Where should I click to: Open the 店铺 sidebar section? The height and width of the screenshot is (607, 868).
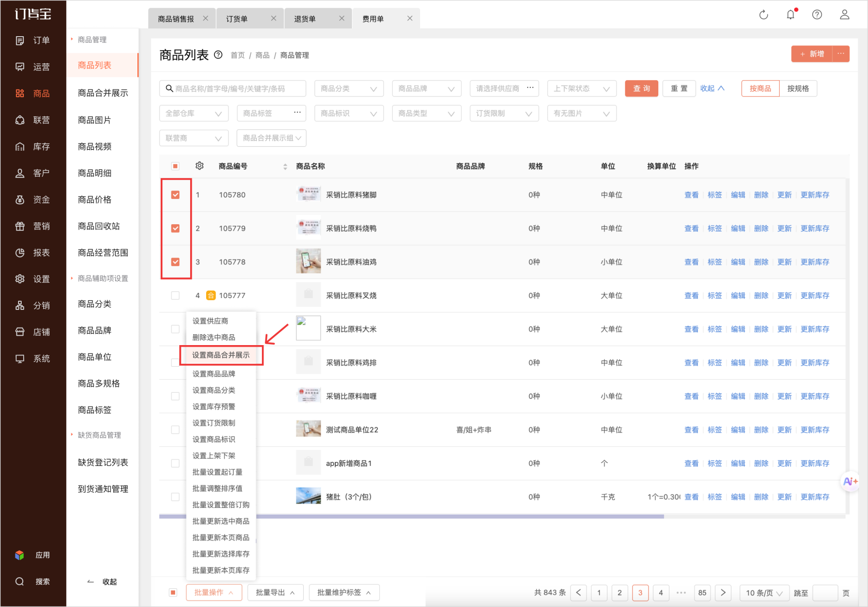[x=33, y=332]
